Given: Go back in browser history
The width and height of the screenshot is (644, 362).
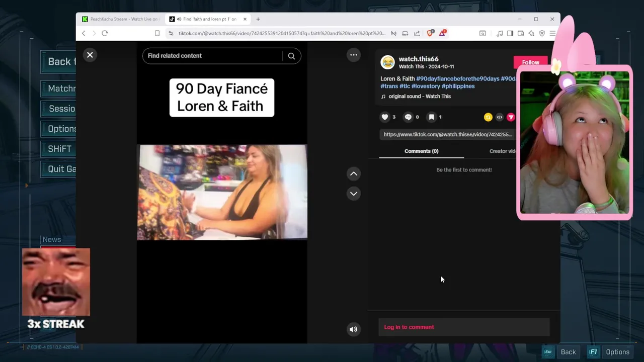Looking at the screenshot, I should tap(84, 33).
